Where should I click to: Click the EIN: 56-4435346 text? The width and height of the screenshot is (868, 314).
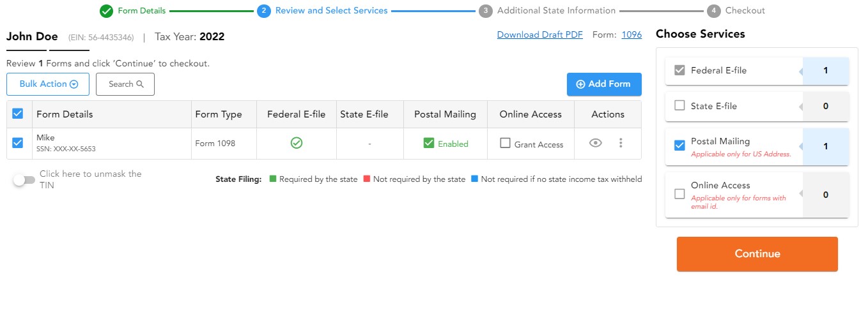tap(101, 38)
